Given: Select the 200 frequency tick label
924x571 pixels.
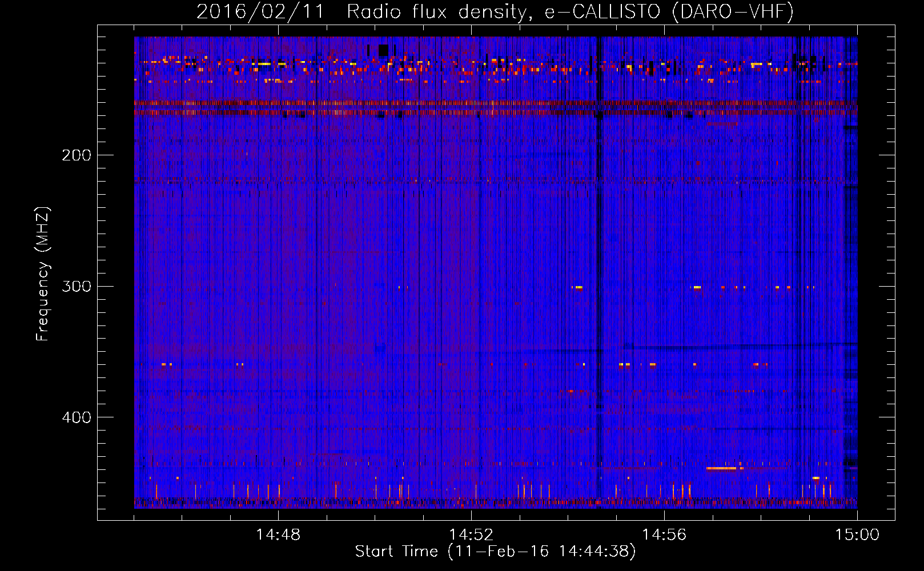Looking at the screenshot, I should click(77, 155).
